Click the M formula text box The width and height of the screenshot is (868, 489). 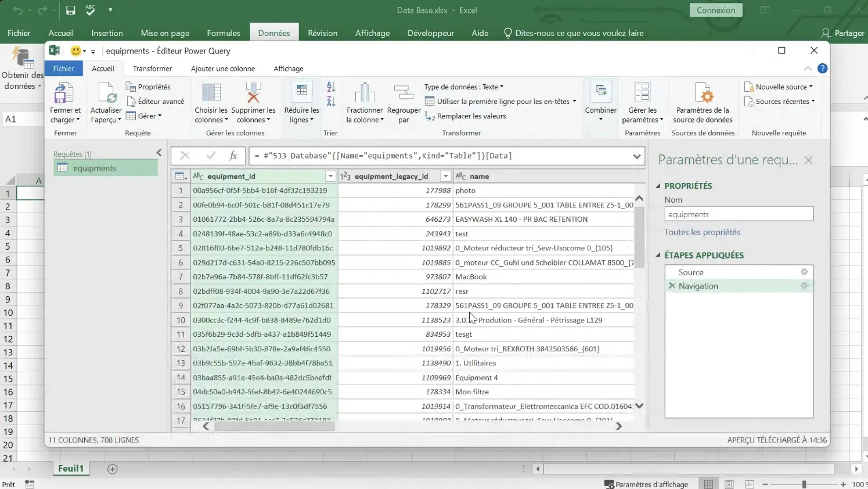pos(441,156)
